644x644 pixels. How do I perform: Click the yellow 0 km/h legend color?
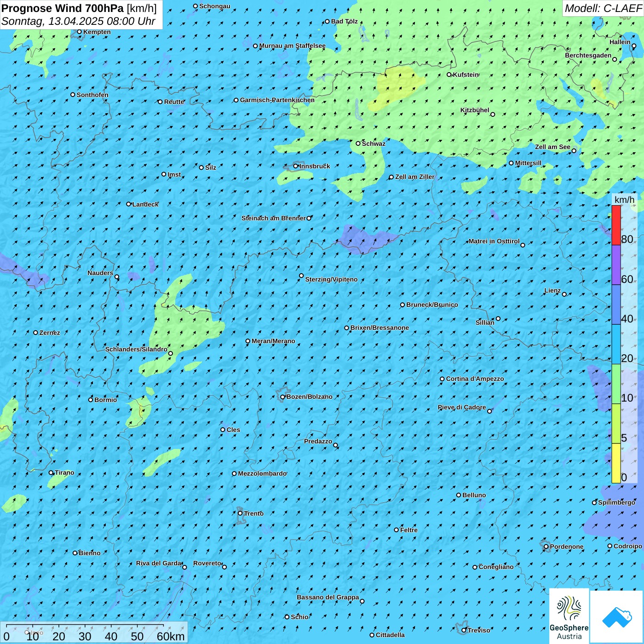click(x=616, y=463)
